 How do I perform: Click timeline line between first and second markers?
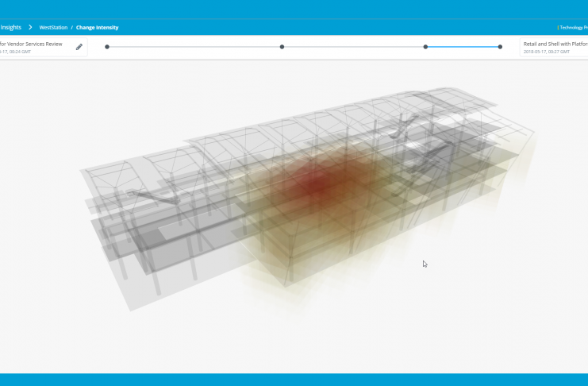pyautogui.click(x=194, y=47)
